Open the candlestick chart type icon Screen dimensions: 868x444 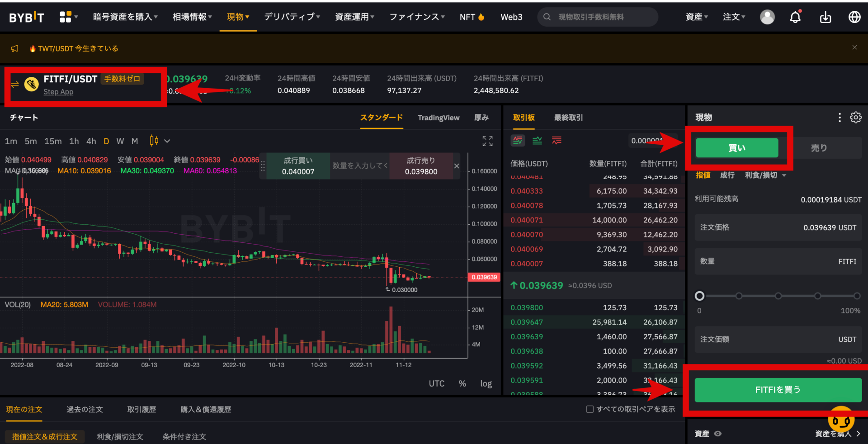(x=154, y=141)
